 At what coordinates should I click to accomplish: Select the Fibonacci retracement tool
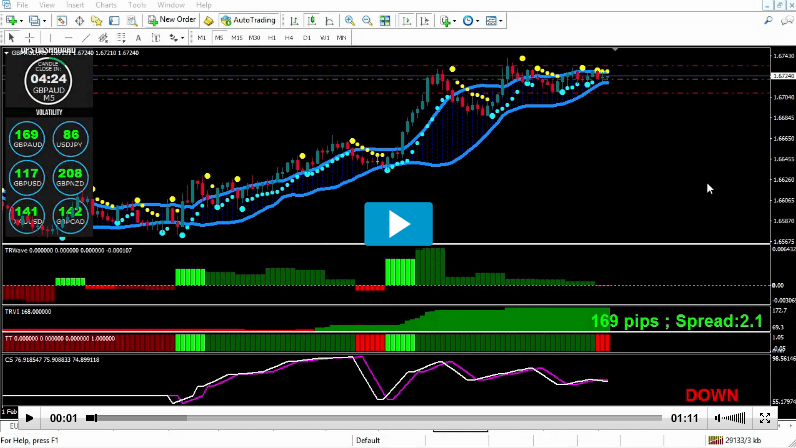121,38
